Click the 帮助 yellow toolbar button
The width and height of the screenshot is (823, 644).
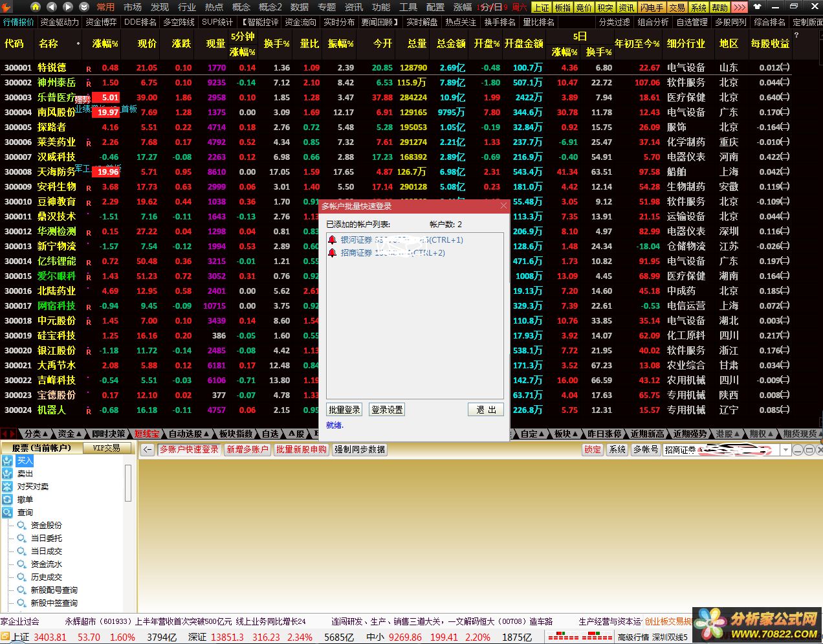click(x=720, y=7)
